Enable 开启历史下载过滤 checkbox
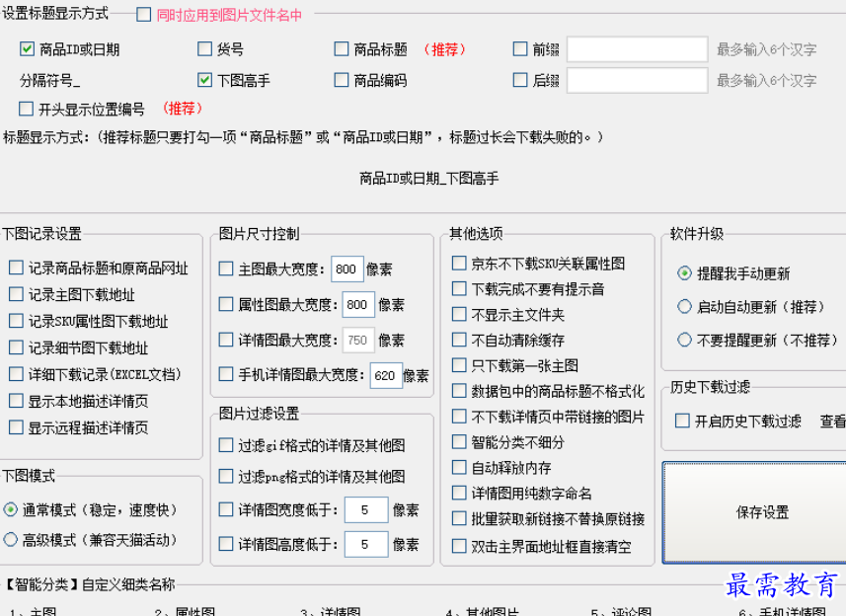Image resolution: width=846 pixels, height=616 pixels. click(x=682, y=421)
